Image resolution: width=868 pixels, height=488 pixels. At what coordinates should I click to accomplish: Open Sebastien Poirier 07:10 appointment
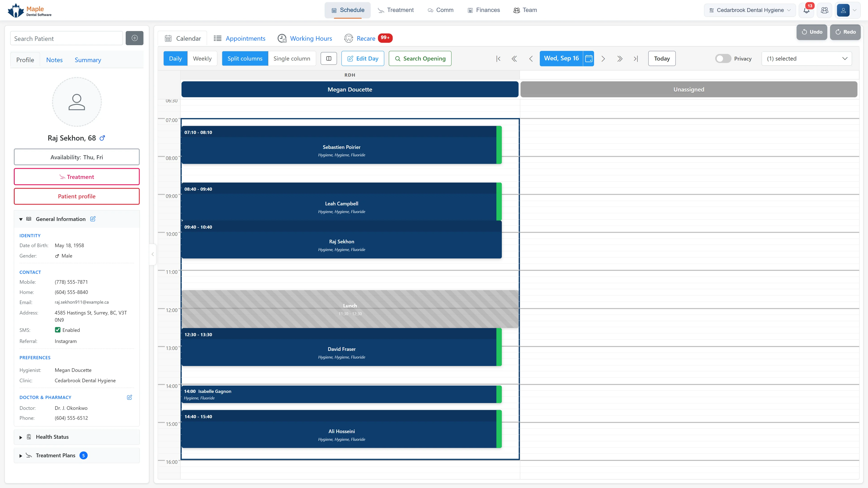pyautogui.click(x=341, y=145)
